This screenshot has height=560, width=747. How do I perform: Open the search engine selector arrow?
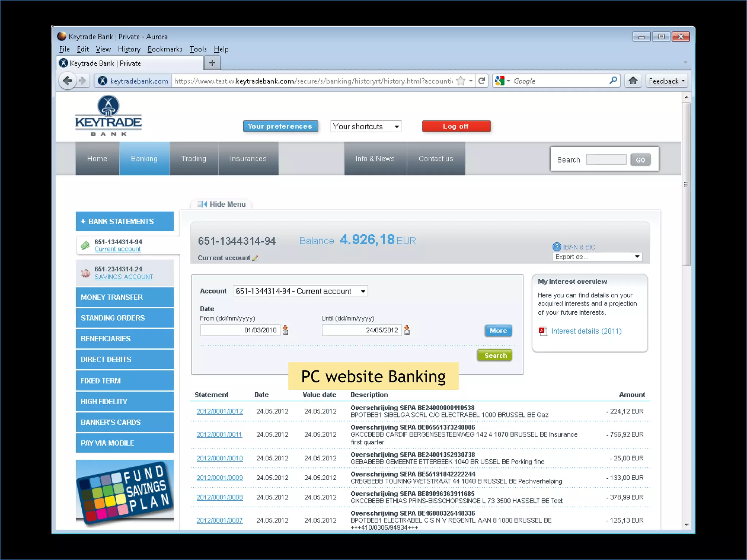pos(508,81)
